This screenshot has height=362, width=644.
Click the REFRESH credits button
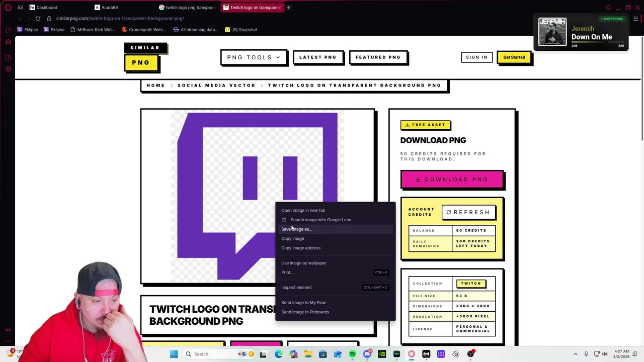click(x=468, y=212)
